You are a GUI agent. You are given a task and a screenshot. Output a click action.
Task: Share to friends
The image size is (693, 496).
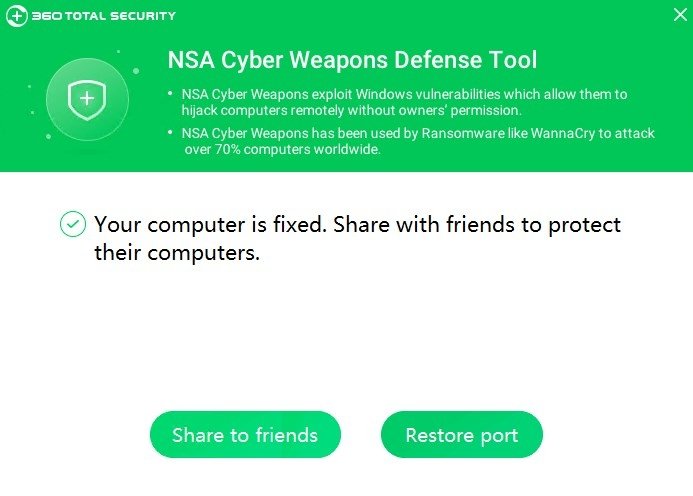tap(245, 435)
